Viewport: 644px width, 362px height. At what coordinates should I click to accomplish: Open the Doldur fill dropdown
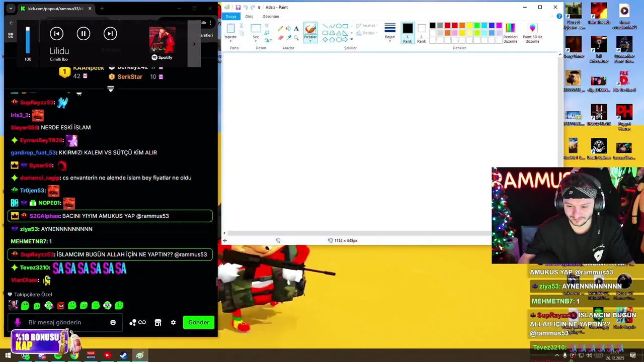click(367, 33)
